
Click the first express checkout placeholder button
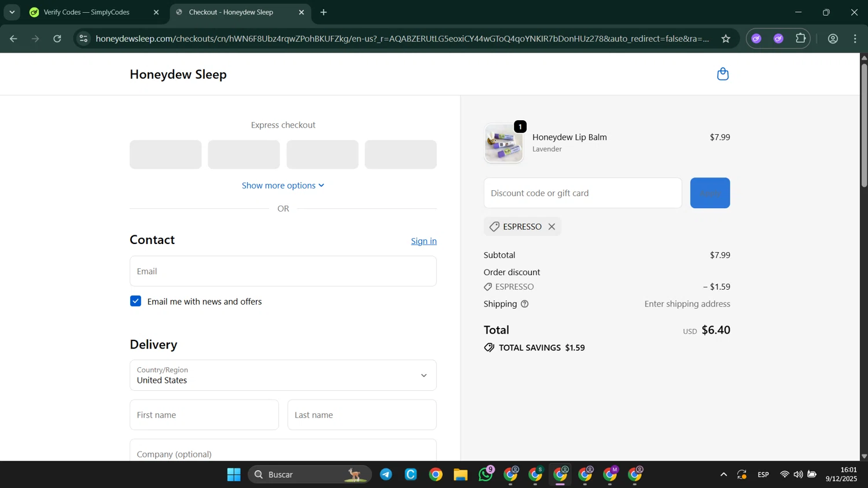(x=165, y=154)
